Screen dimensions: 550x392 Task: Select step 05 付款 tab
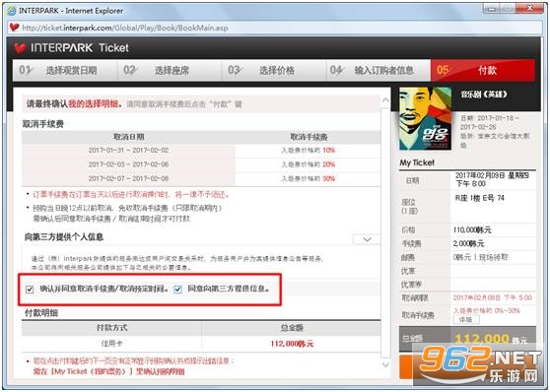pyautogui.click(x=483, y=70)
